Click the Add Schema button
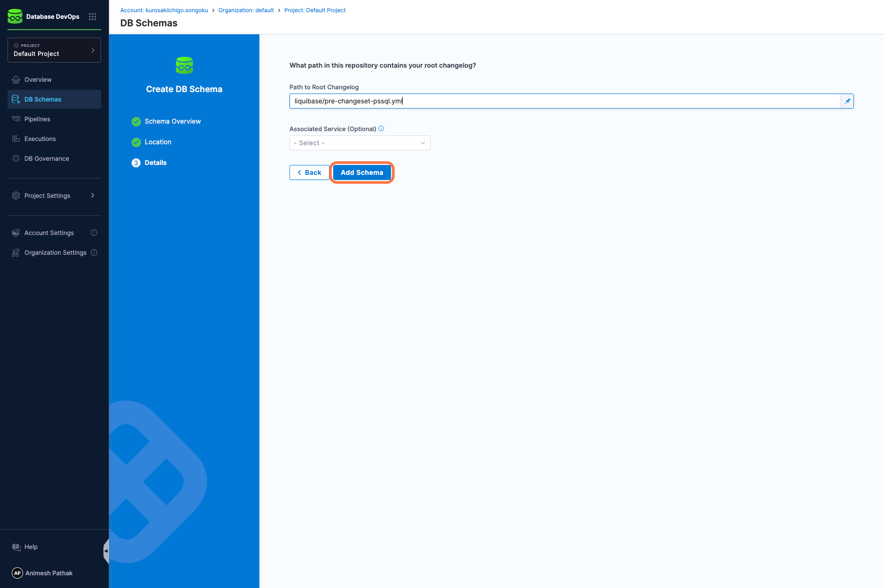The width and height of the screenshot is (884, 588). (x=362, y=172)
